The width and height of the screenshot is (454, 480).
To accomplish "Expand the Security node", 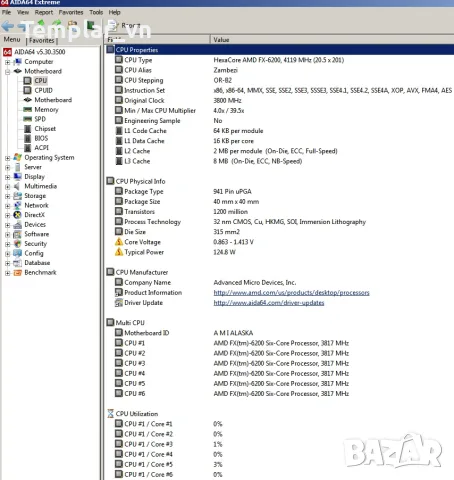I will (x=7, y=244).
